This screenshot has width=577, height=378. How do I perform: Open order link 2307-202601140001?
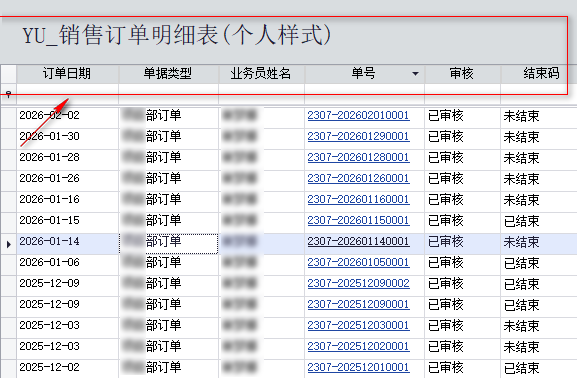tap(358, 241)
